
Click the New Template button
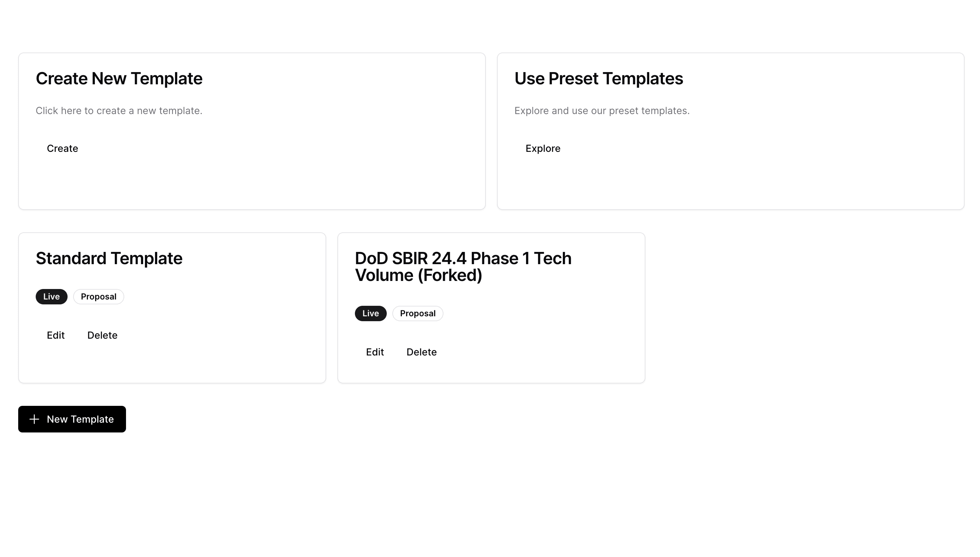coord(72,419)
